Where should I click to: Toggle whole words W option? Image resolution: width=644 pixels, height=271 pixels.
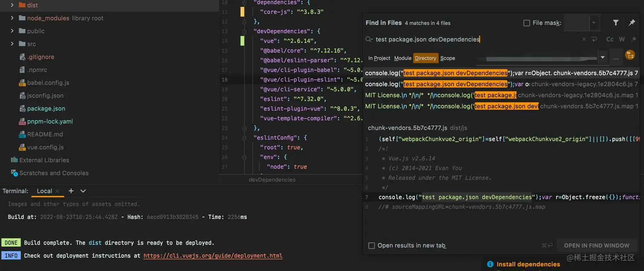(622, 39)
